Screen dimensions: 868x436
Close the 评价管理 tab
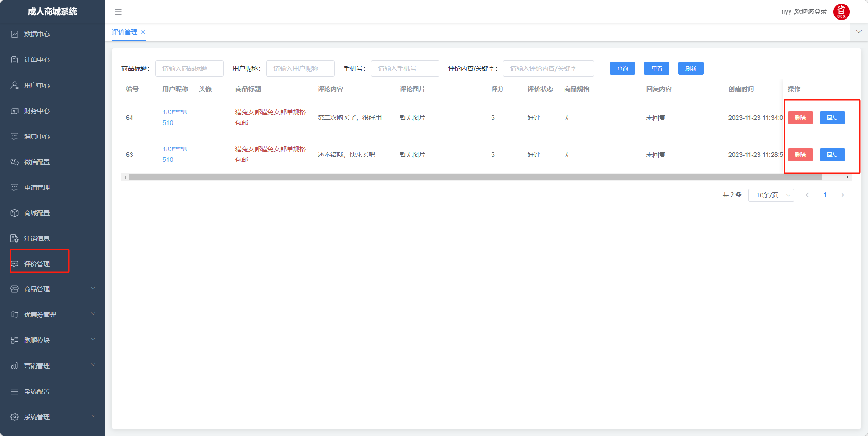click(x=143, y=32)
